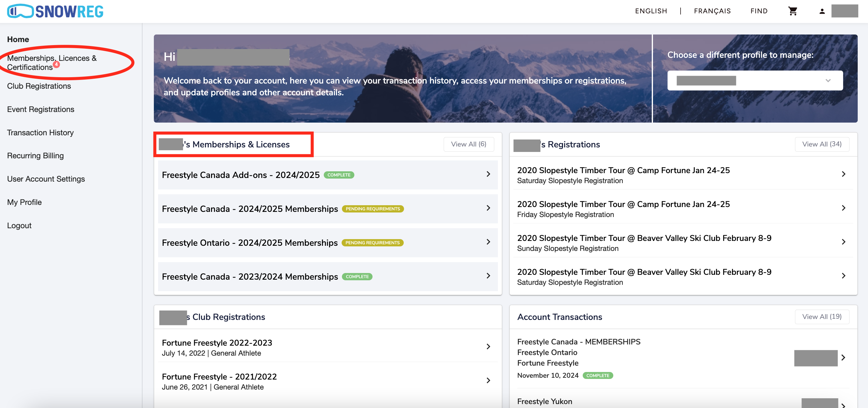Screen dimensions: 868x408
Task: Click View All (34) registrations
Action: (822, 144)
